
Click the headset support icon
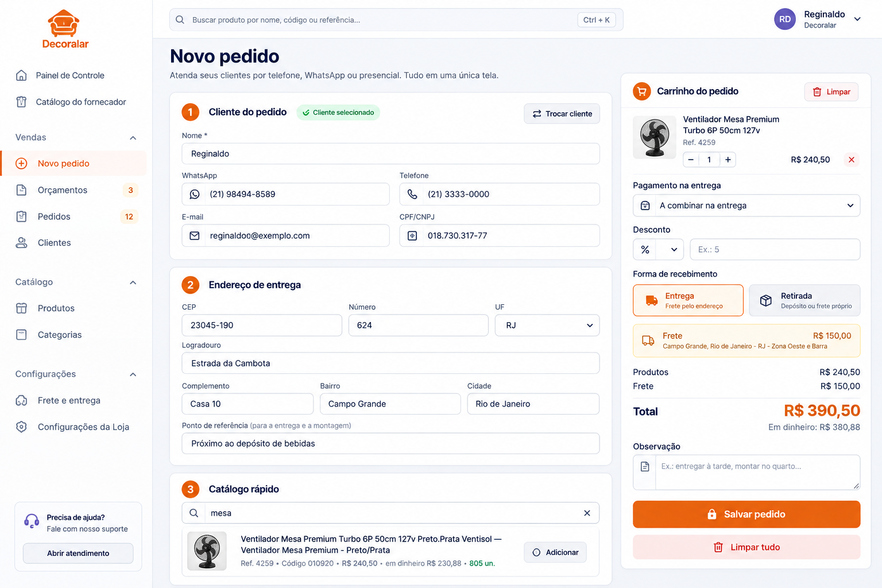point(32,521)
